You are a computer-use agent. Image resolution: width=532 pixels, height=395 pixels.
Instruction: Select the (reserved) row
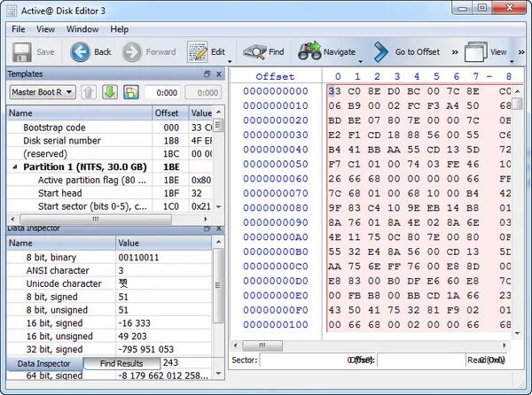point(110,154)
